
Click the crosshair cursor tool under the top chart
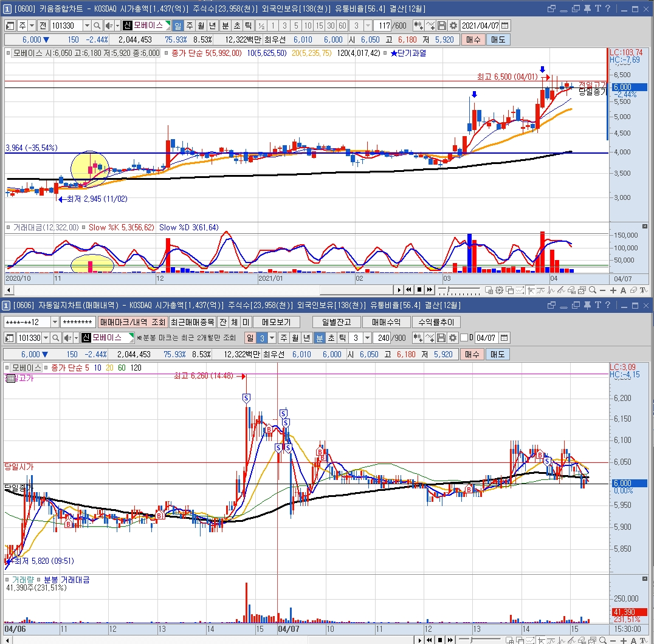[x=531, y=290]
